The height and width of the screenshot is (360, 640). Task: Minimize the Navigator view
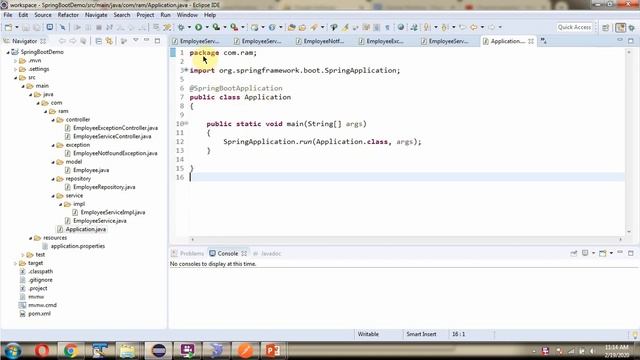pos(147,40)
